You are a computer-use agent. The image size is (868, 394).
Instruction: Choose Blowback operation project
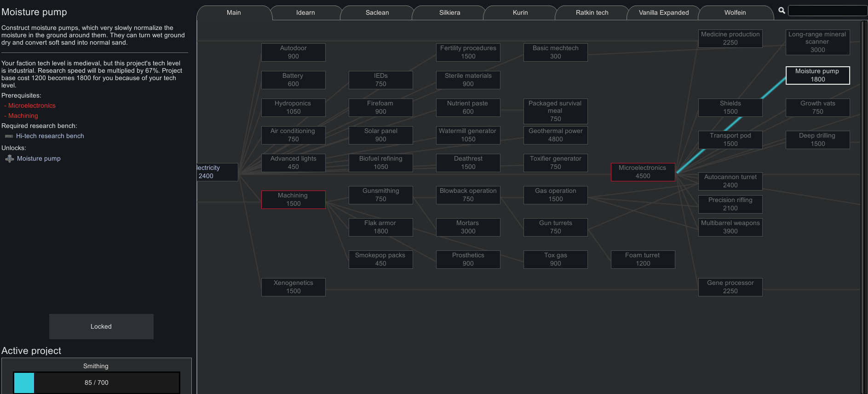[468, 195]
